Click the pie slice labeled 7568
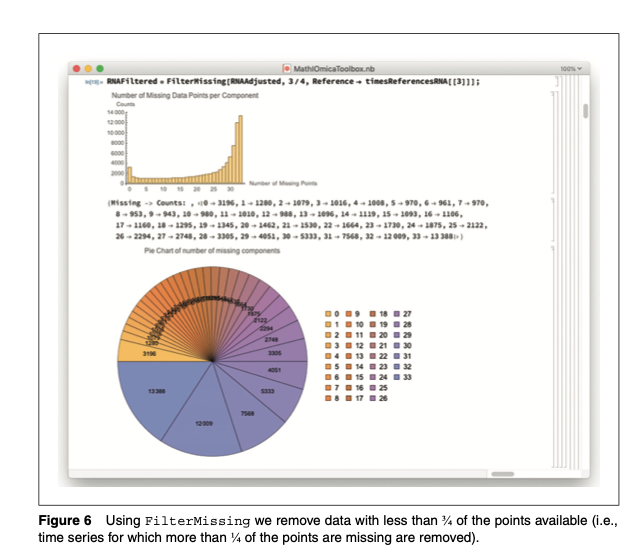631x557 pixels. tap(247, 413)
